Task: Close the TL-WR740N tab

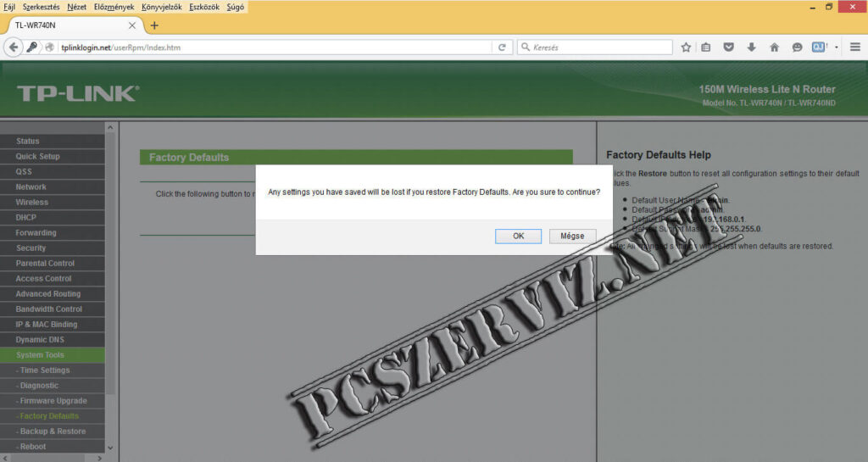Action: coord(131,25)
